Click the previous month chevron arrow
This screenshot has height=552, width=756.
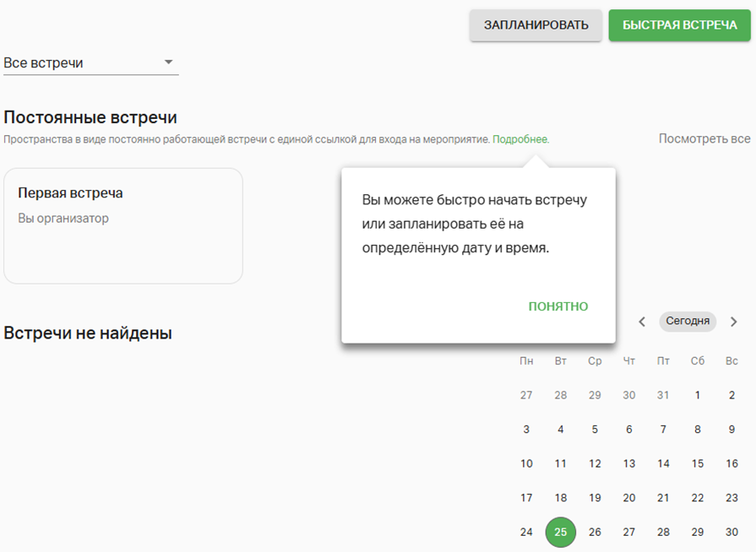pos(642,322)
